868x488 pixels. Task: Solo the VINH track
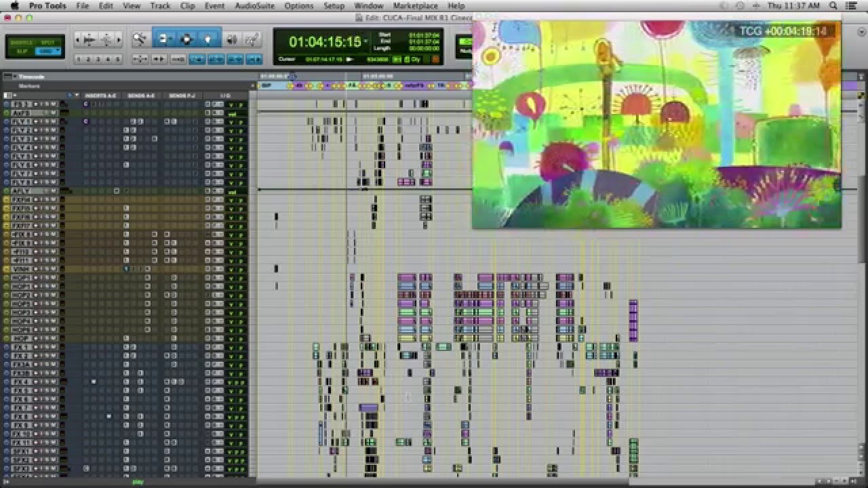(47, 269)
